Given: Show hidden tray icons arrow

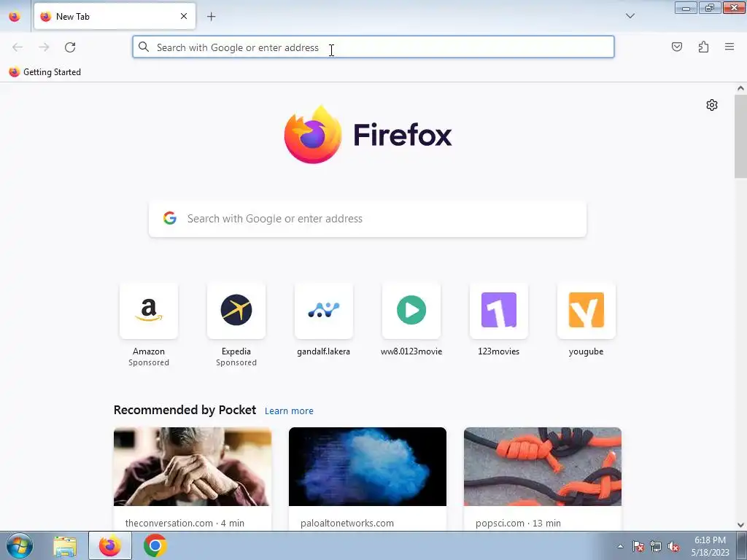Looking at the screenshot, I should coord(620,546).
